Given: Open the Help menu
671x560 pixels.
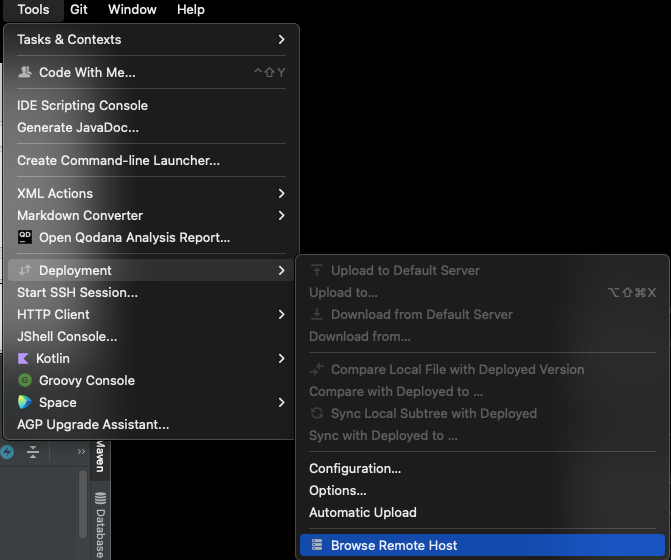Looking at the screenshot, I should coord(191,9).
